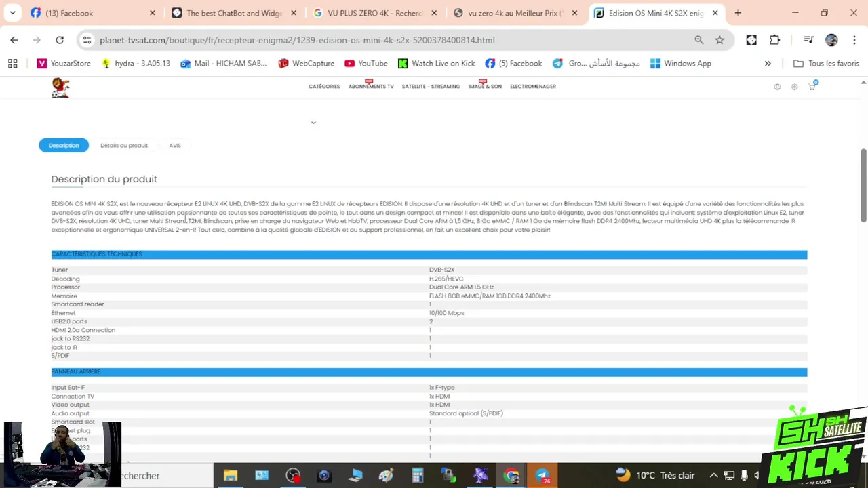868x488 pixels.
Task: Switch to The best ChatBot tab
Action: [x=234, y=13]
